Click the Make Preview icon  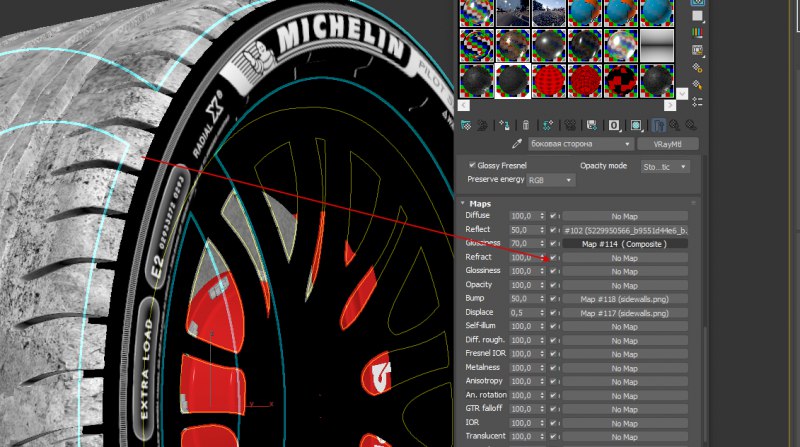[x=697, y=50]
